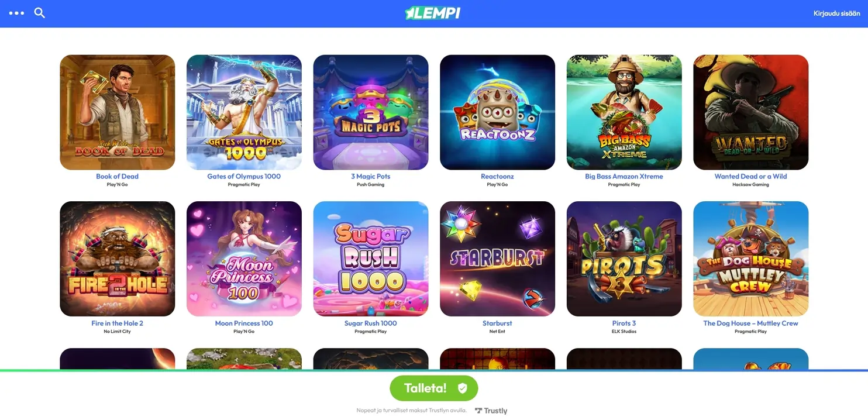Open Wanted Dead or a Wild thumbnail
The width and height of the screenshot is (868, 420).
click(x=751, y=112)
